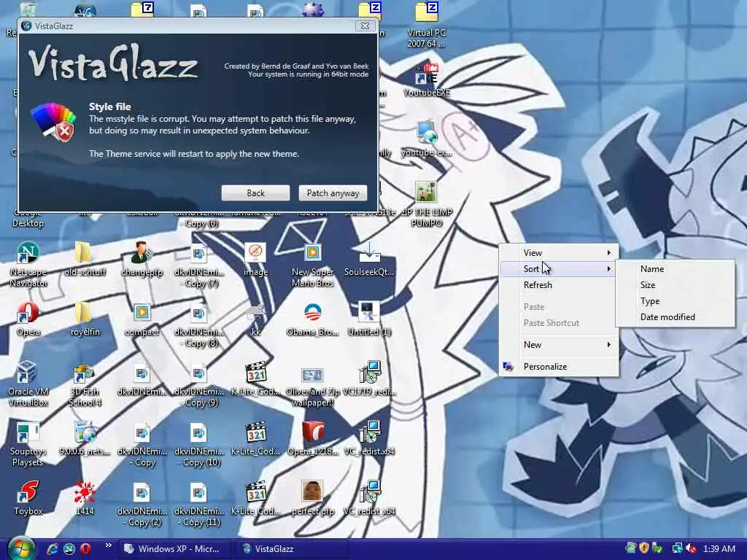Select the SoulseekQt... icon

point(369,259)
